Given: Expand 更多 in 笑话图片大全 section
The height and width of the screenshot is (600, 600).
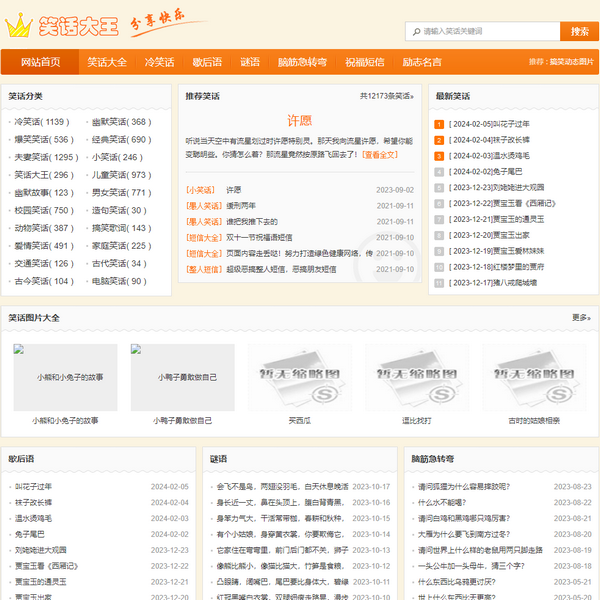Looking at the screenshot, I should pos(580,317).
